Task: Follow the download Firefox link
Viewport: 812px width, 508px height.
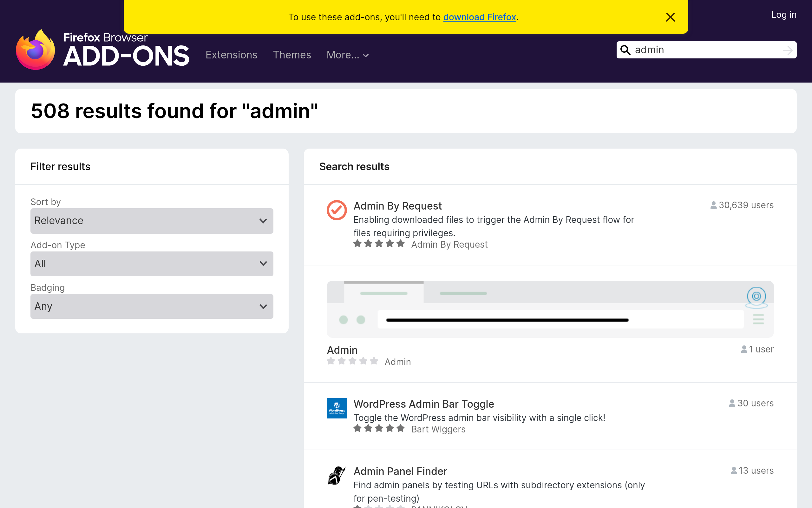Action: pos(480,17)
